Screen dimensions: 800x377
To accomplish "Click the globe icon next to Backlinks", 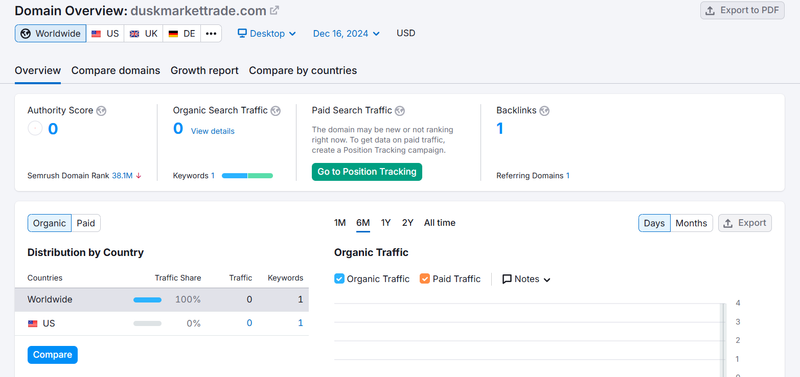I will pos(544,111).
